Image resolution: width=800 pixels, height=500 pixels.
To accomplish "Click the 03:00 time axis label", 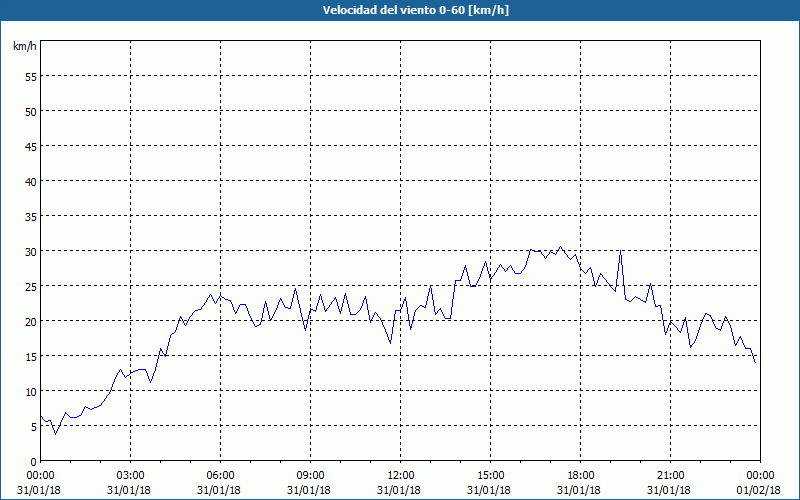I will [x=131, y=476].
